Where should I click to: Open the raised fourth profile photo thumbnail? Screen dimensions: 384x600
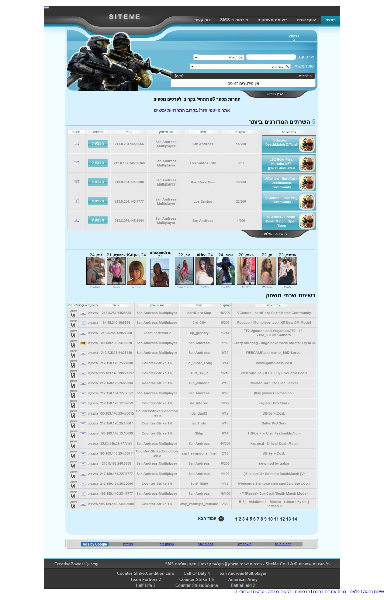pyautogui.click(x=159, y=272)
